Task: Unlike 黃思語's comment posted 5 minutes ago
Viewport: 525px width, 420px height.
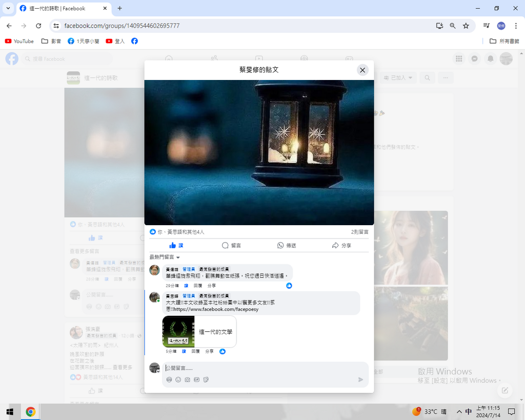Action: (184, 351)
